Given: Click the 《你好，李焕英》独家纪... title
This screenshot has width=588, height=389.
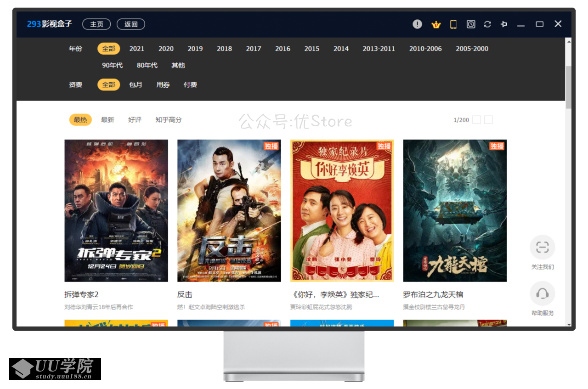Looking at the screenshot, I should 335,294.
